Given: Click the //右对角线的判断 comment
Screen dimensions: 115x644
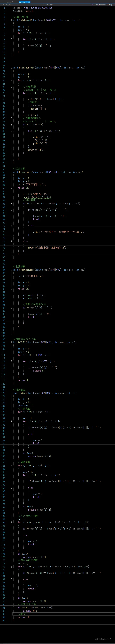Looking at the screenshot, I should coord(28,560).
